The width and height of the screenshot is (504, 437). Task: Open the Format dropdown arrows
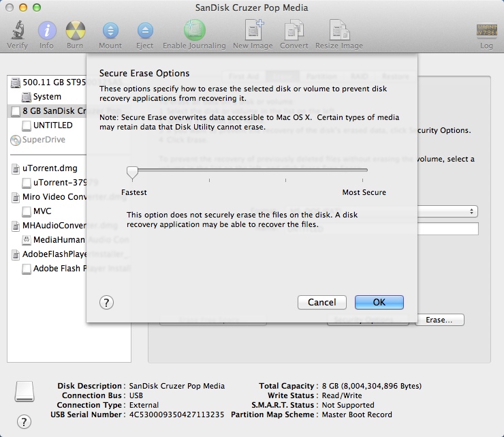[x=471, y=211]
